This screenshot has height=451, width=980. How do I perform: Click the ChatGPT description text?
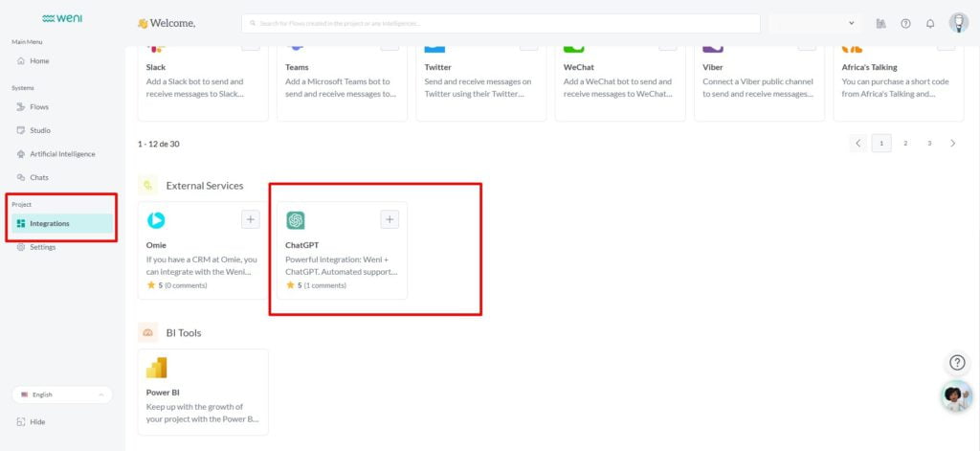coord(342,265)
